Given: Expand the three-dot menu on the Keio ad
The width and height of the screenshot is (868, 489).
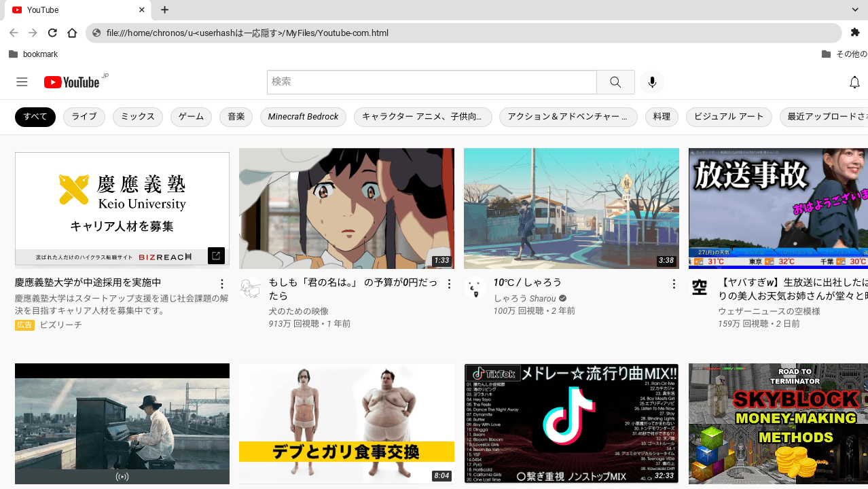Looking at the screenshot, I should pos(222,284).
